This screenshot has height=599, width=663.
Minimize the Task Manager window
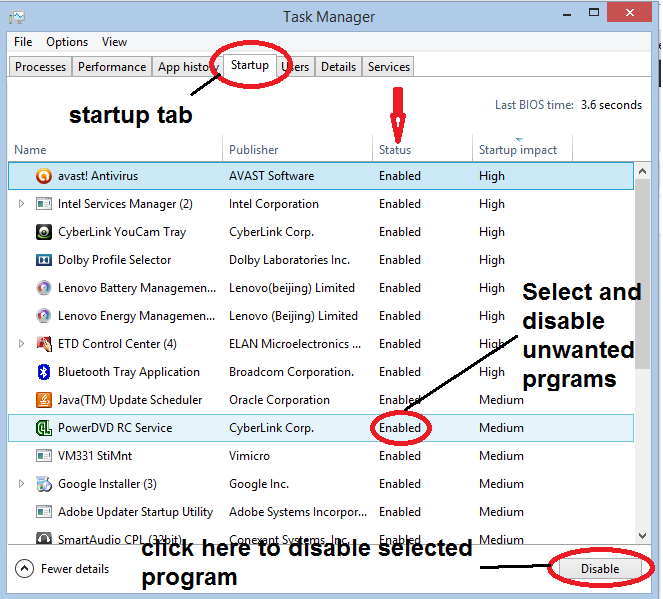pyautogui.click(x=567, y=14)
